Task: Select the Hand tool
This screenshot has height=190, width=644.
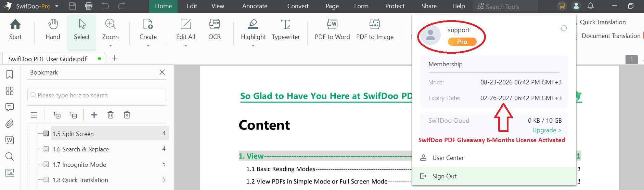Action: (53, 29)
